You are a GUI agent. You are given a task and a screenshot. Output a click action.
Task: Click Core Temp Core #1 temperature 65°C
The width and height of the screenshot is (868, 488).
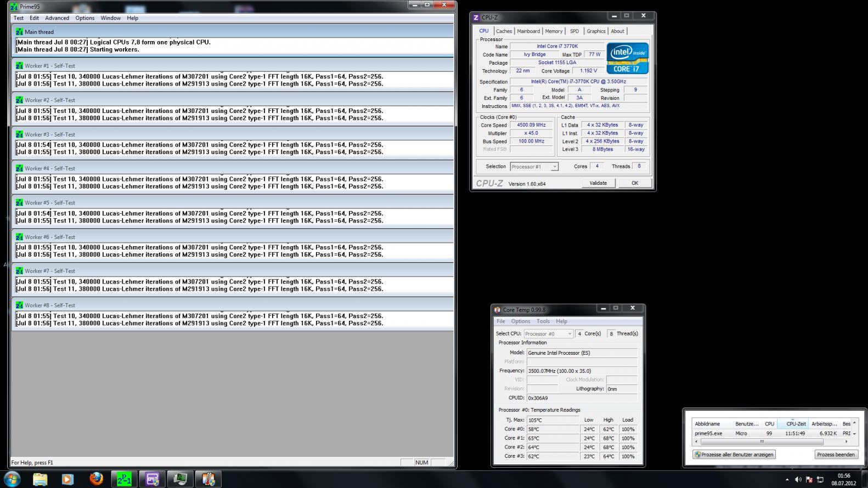click(x=553, y=438)
